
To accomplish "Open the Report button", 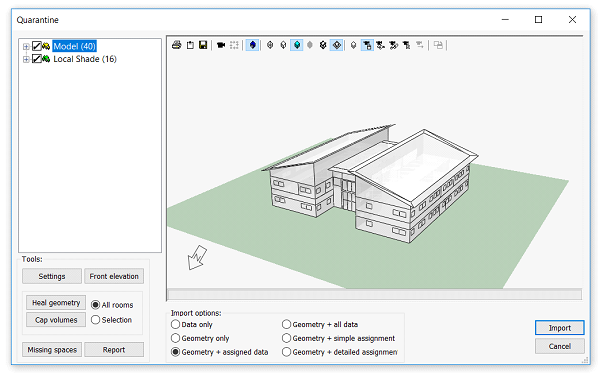I will click(x=114, y=350).
